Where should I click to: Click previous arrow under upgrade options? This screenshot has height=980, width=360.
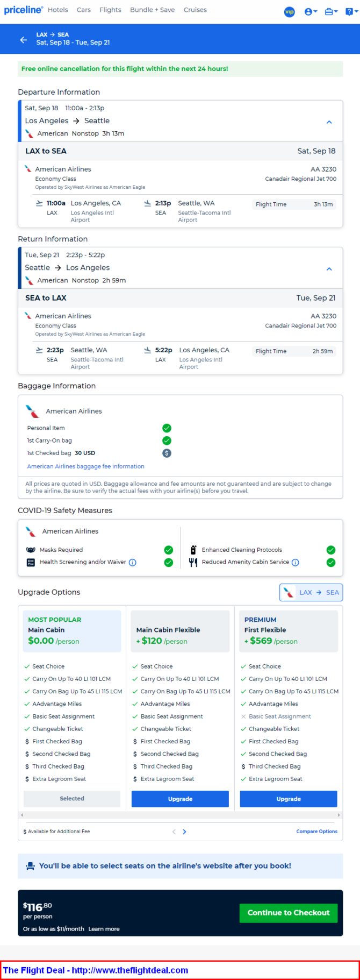pos(174,832)
